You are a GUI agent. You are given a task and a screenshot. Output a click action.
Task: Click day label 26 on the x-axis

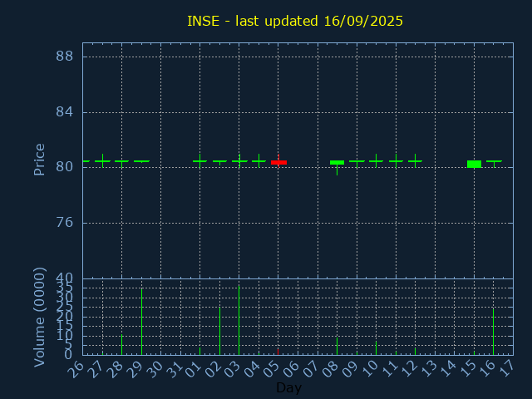click(76, 368)
